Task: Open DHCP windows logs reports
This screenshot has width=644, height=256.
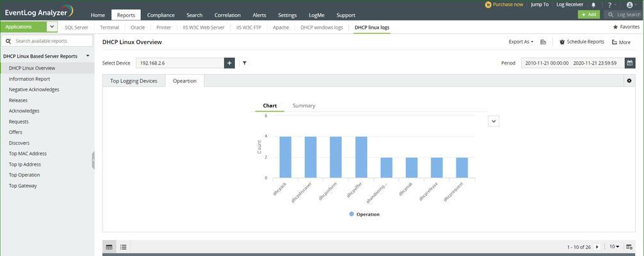Action: (321, 28)
